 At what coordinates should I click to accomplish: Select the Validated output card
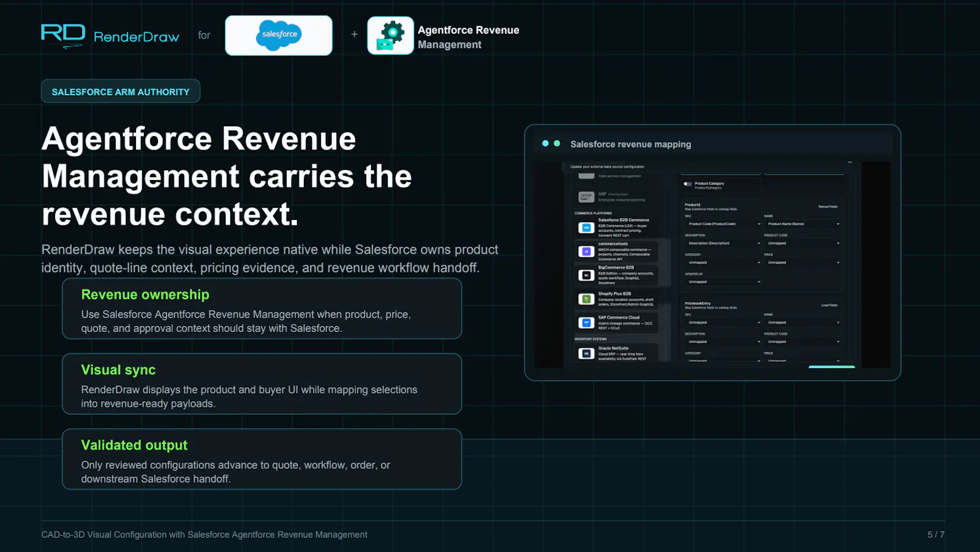(262, 459)
